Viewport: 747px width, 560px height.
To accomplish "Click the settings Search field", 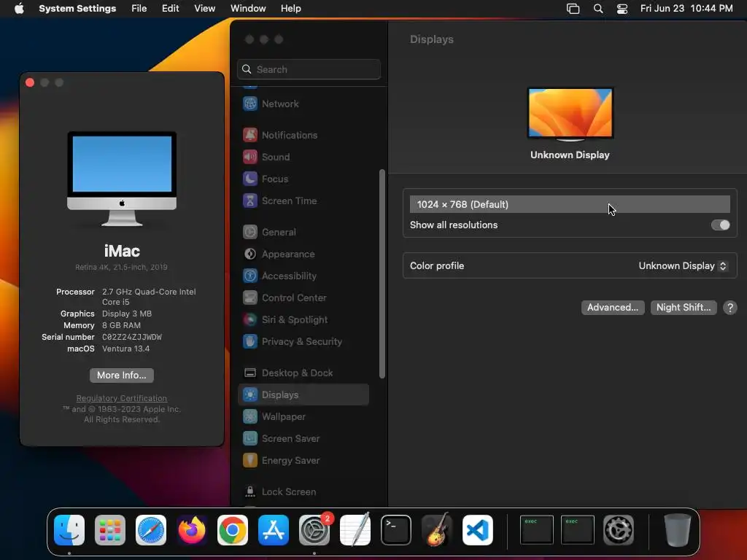I will pos(309,69).
